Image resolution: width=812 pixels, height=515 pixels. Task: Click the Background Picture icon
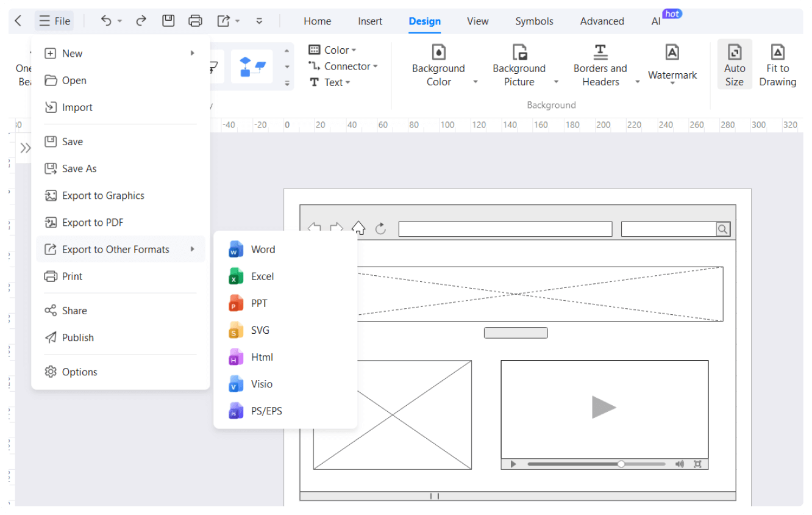point(519,52)
